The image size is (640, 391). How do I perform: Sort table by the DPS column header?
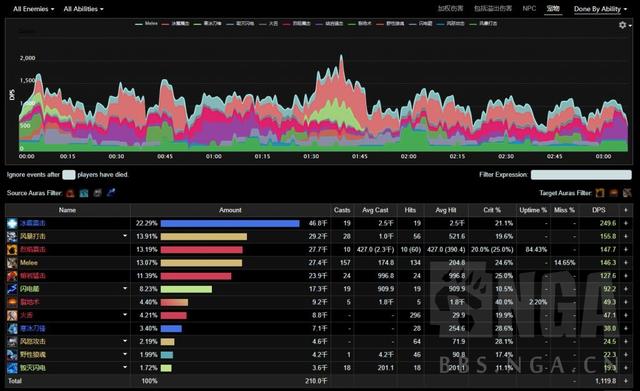(x=599, y=210)
